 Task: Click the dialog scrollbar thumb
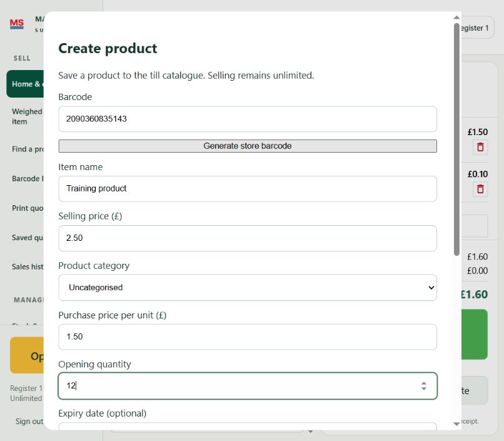(456, 139)
